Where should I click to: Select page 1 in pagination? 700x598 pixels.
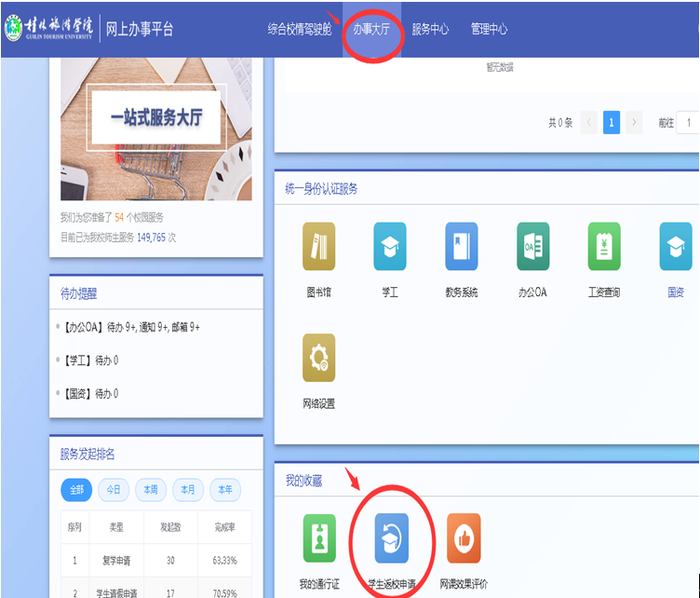tap(612, 122)
